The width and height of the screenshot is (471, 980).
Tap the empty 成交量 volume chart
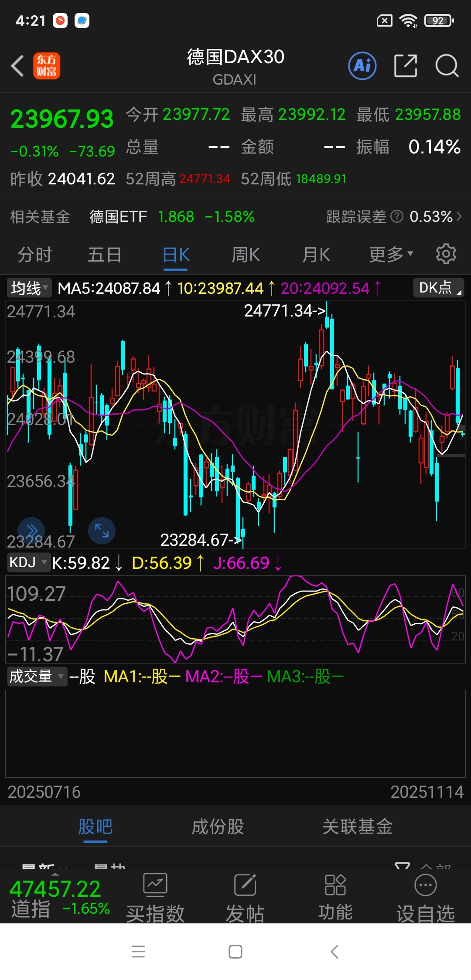coord(235,733)
